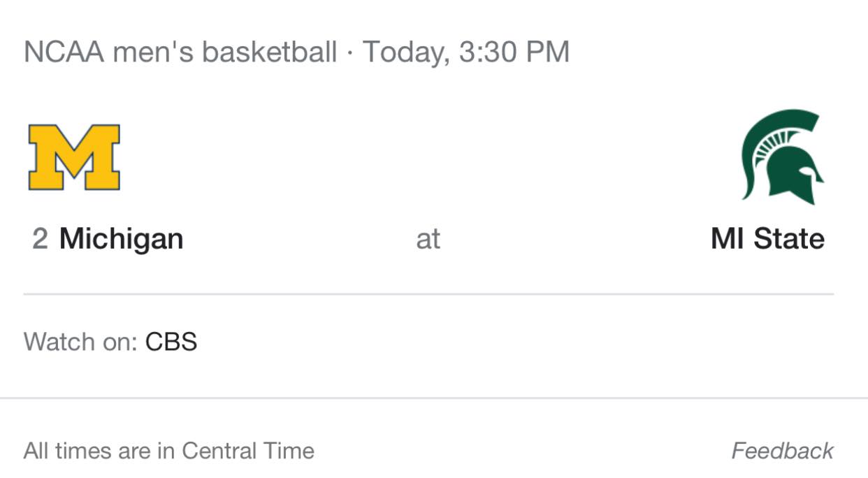Viewport: 868px width, 478px height.
Task: Click the "at" text between the teams
Action: 428,239
